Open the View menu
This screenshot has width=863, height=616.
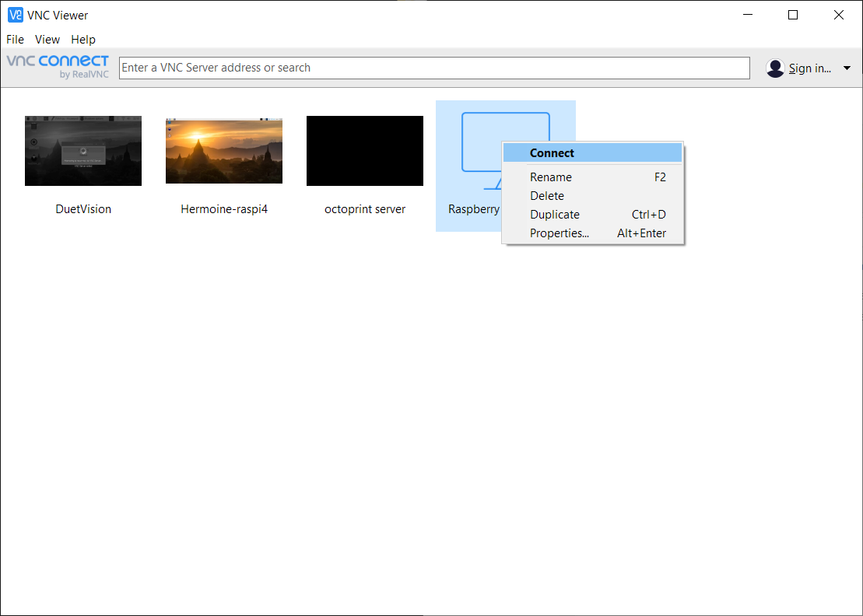click(47, 40)
